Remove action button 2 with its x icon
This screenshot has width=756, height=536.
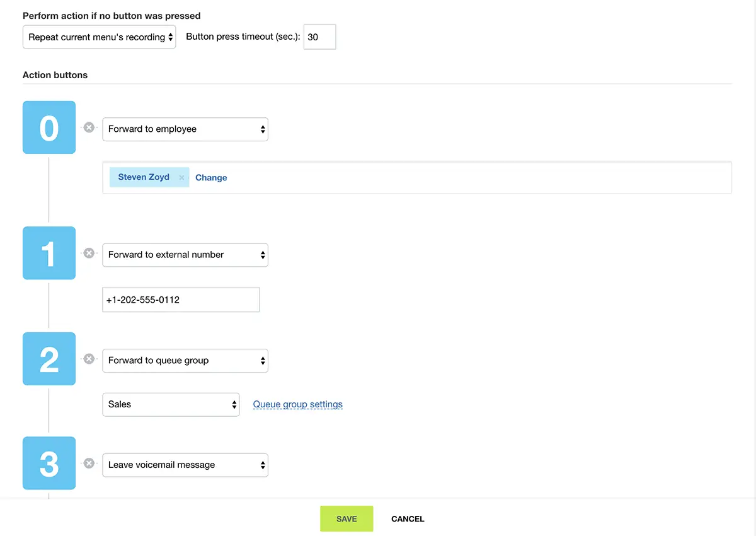click(x=89, y=359)
